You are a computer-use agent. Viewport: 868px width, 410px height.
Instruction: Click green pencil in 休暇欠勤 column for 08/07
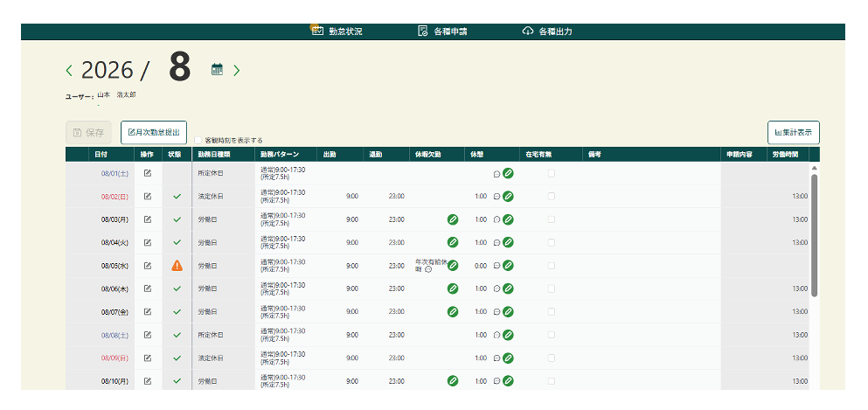coord(453,311)
